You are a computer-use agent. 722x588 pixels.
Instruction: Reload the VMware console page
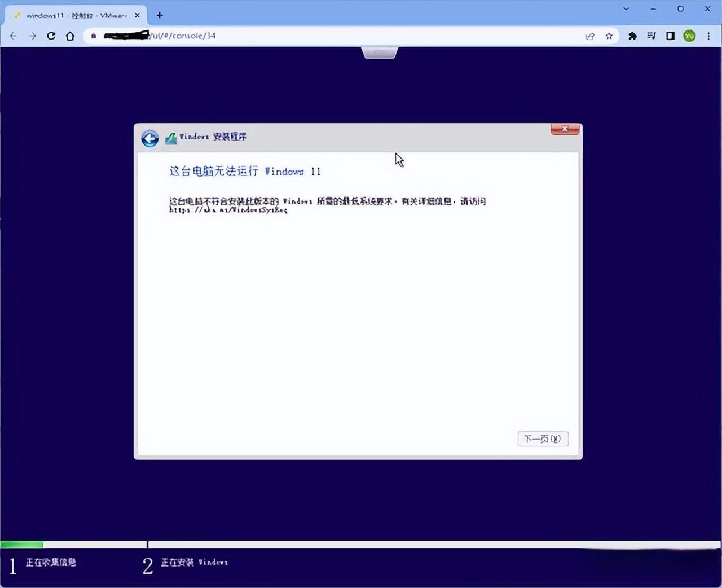click(51, 36)
